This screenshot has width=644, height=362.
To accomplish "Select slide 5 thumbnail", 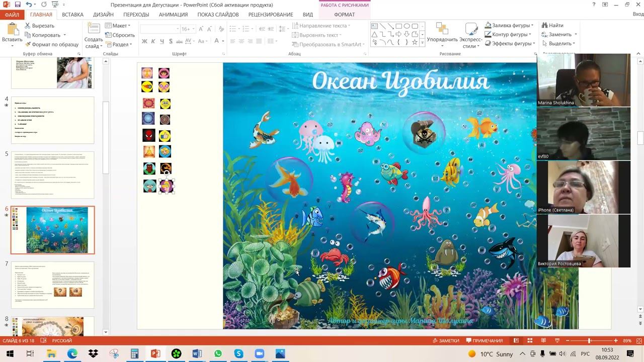I will click(x=52, y=175).
